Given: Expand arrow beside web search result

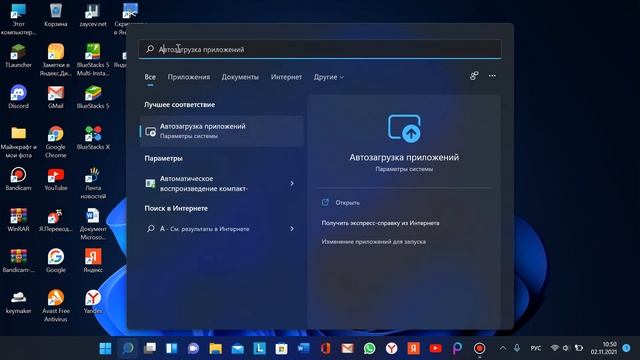Looking at the screenshot, I should [292, 229].
